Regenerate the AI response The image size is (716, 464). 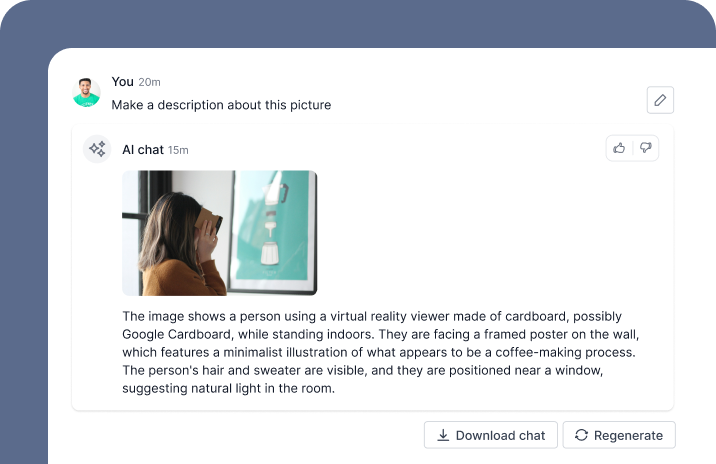click(619, 435)
